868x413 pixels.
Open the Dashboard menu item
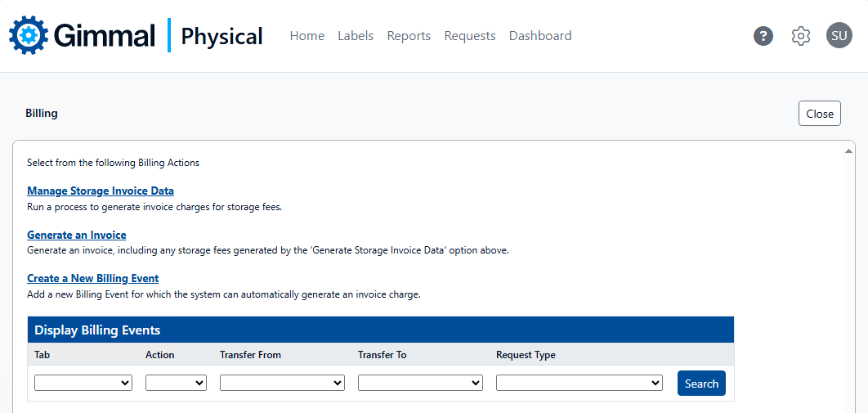pos(540,36)
